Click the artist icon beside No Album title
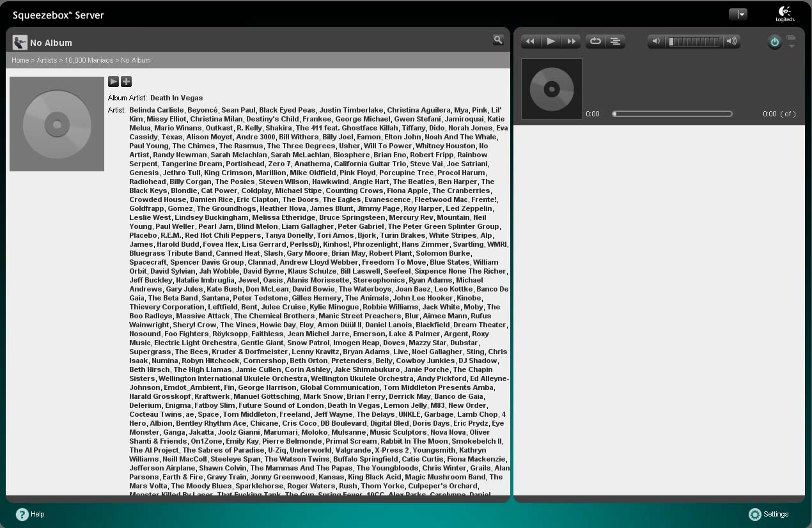 pyautogui.click(x=20, y=43)
